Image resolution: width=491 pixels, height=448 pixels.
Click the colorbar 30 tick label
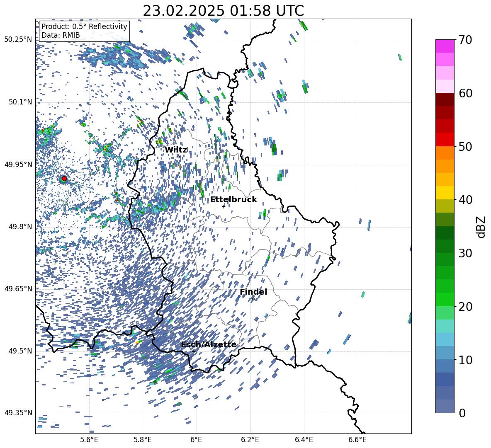pyautogui.click(x=465, y=253)
